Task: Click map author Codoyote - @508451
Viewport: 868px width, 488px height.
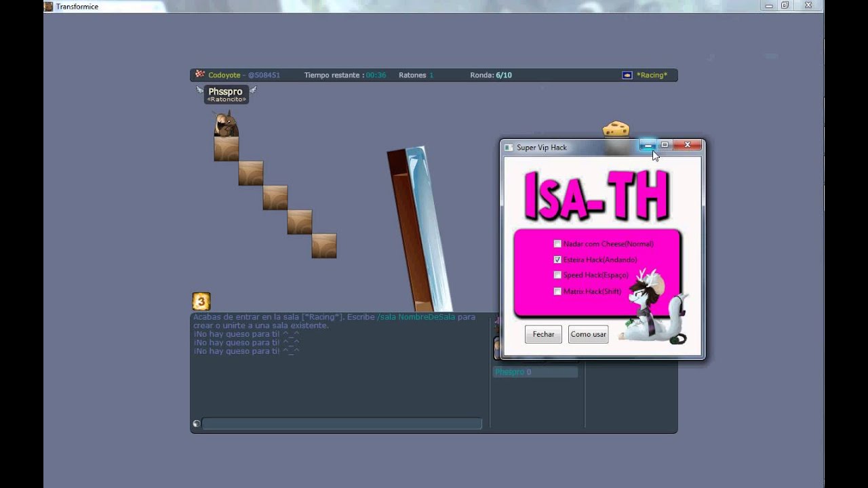Action: coord(244,75)
